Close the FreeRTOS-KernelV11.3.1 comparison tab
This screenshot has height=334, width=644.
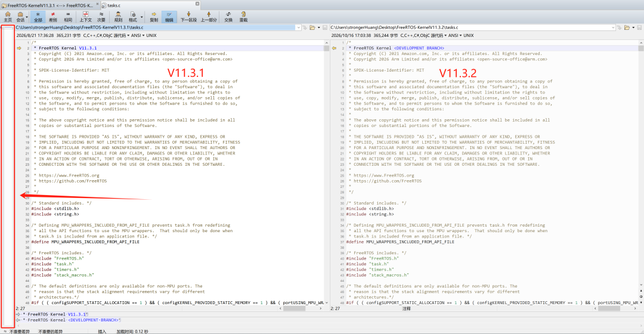[97, 4]
